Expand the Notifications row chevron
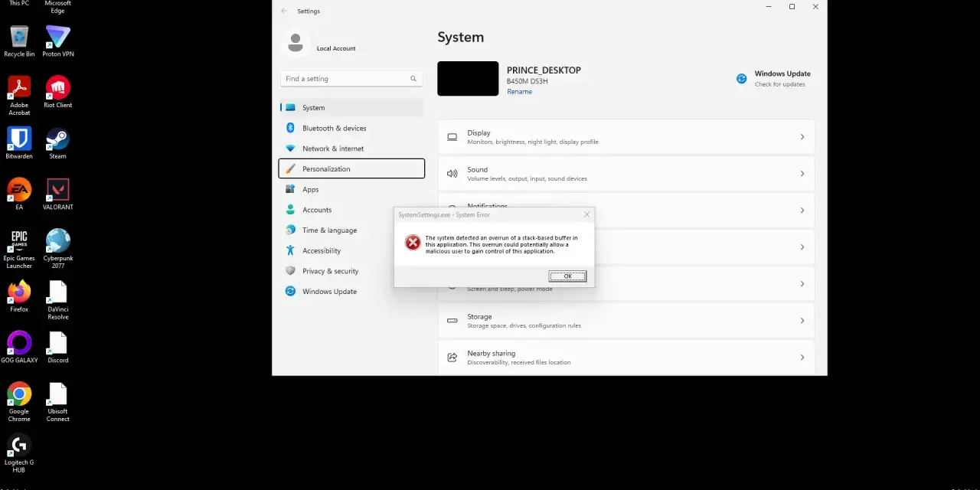The image size is (980, 490). pyautogui.click(x=802, y=211)
